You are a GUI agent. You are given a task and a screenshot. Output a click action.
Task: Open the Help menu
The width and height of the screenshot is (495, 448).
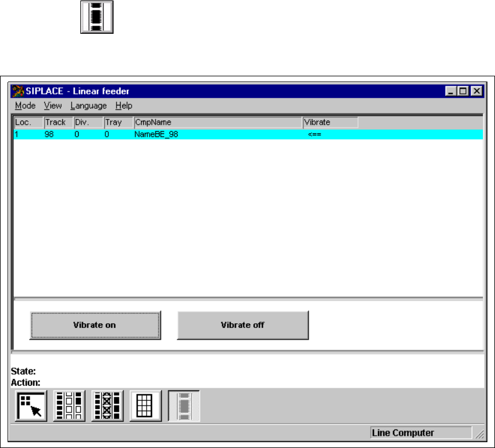click(x=123, y=106)
